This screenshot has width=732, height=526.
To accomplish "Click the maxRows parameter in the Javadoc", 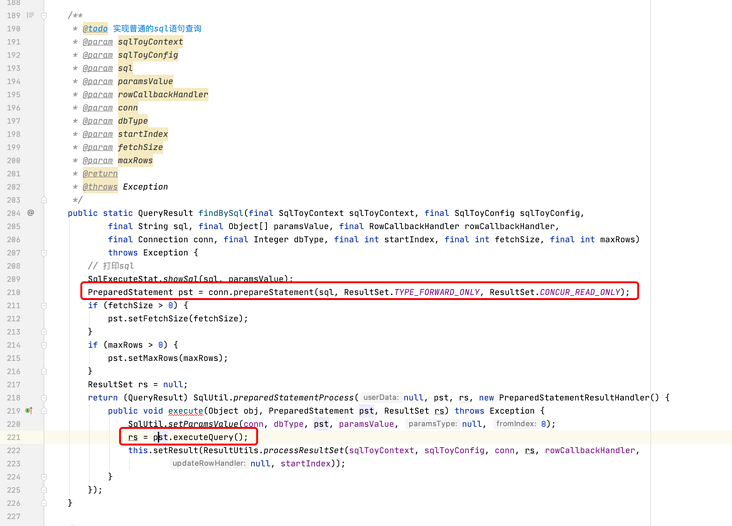I will [x=135, y=161].
